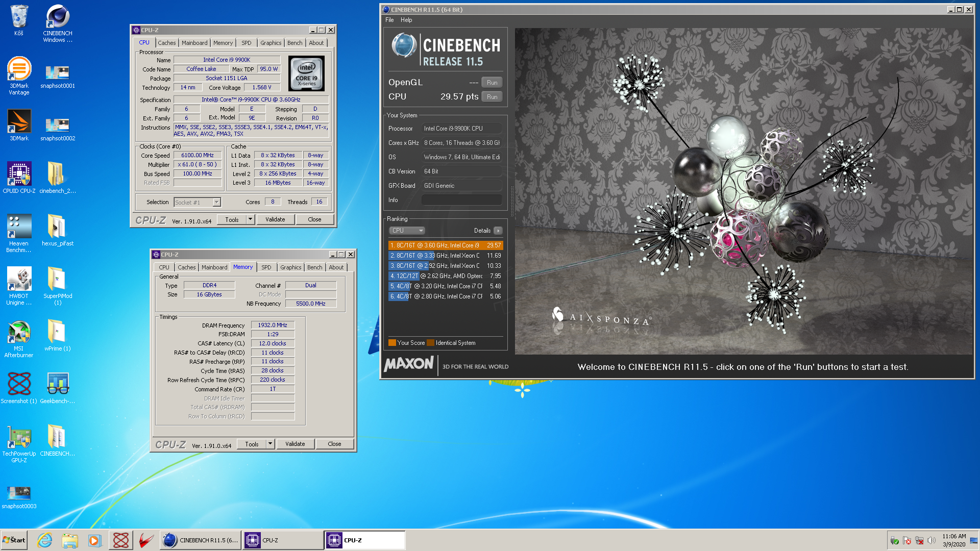Open the orange 3DMark desktop shortcut
This screenshot has width=980, height=551.
pyautogui.click(x=19, y=126)
